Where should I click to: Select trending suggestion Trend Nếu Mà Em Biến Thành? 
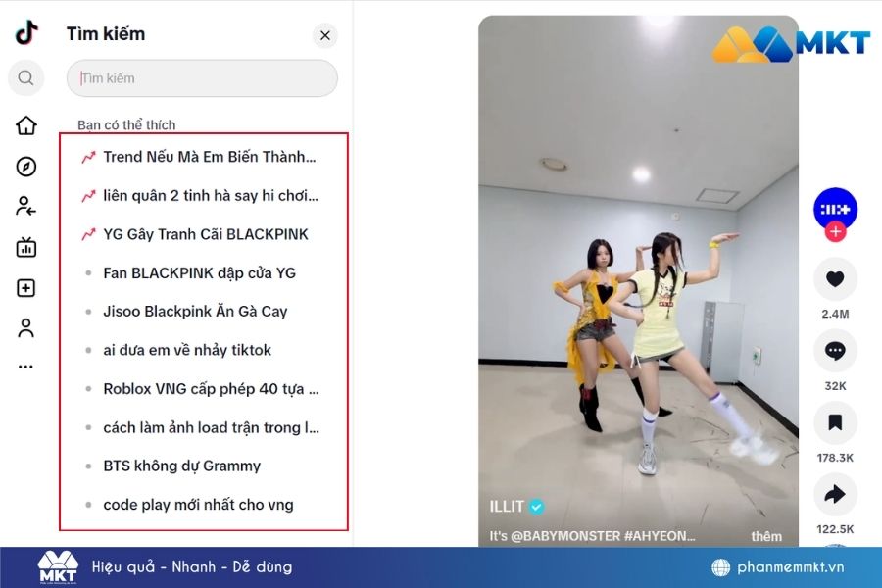coord(204,157)
